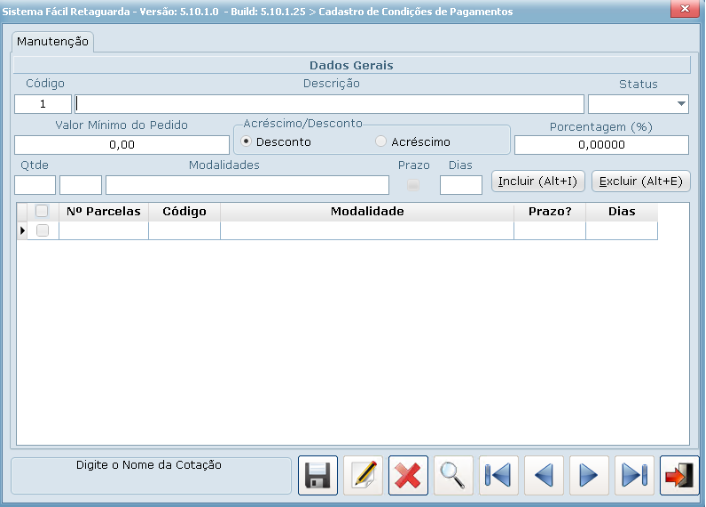706x507 pixels.
Task: Click the exit door icon
Action: (x=680, y=476)
